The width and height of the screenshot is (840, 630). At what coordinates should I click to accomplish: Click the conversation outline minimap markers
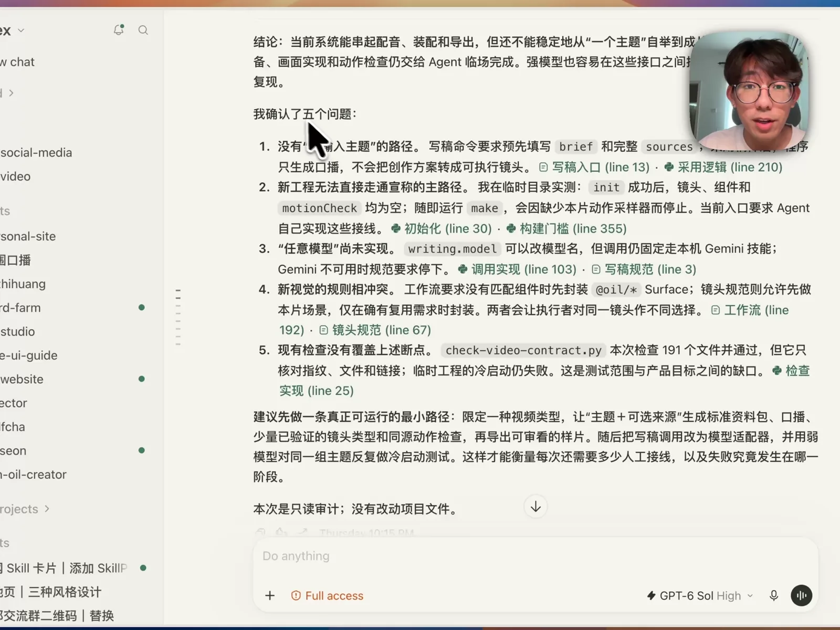pos(178,317)
